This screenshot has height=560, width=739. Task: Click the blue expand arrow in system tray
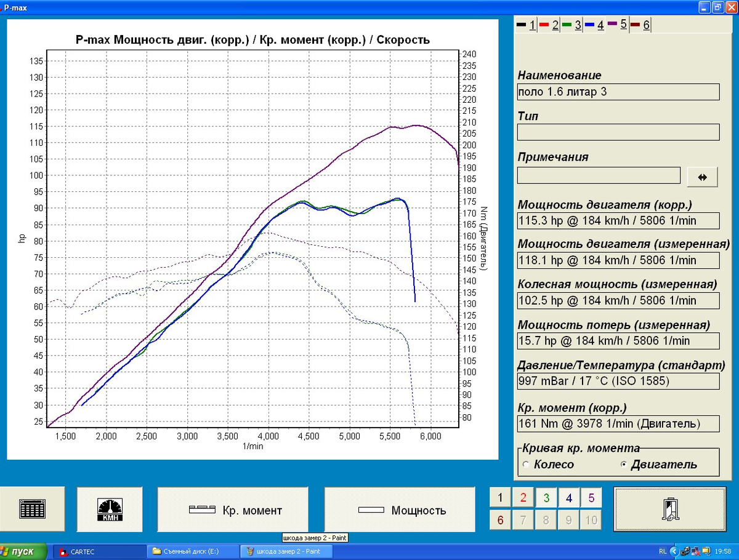pyautogui.click(x=675, y=551)
